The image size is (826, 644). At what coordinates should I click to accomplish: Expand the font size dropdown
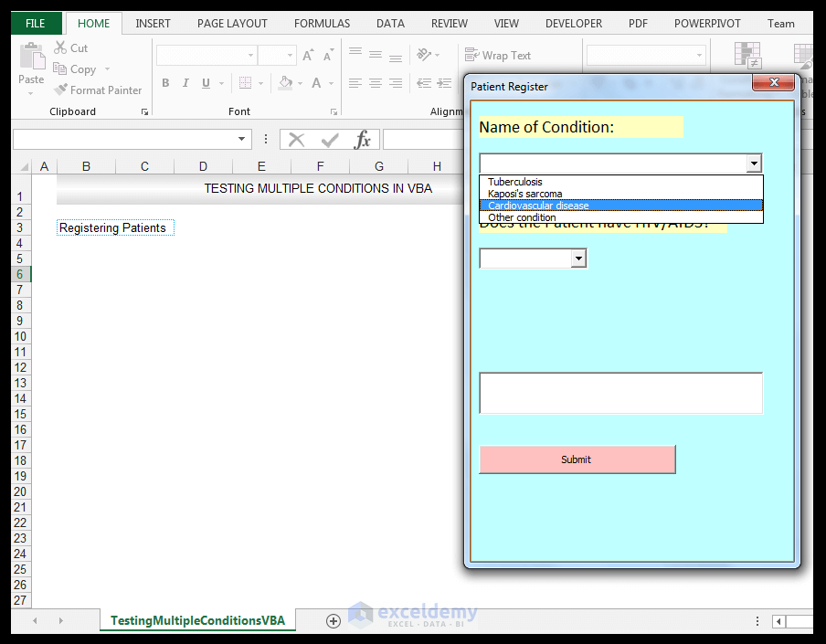pos(290,55)
